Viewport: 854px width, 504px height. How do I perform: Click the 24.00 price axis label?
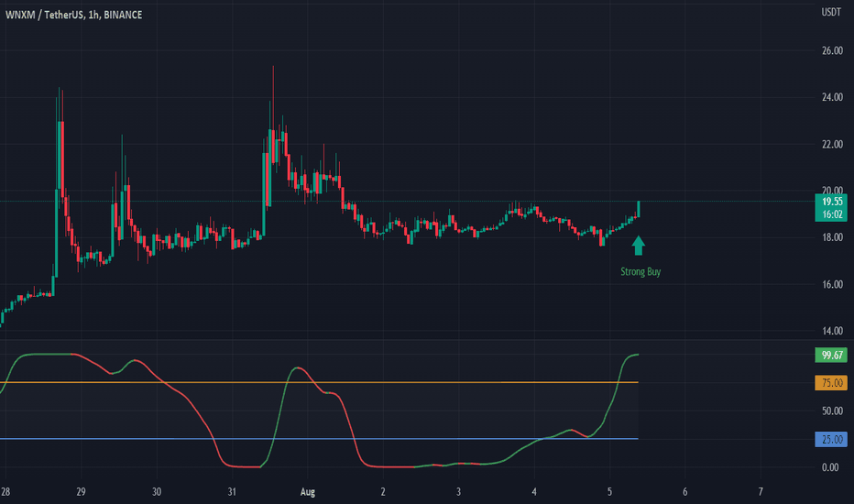click(832, 97)
